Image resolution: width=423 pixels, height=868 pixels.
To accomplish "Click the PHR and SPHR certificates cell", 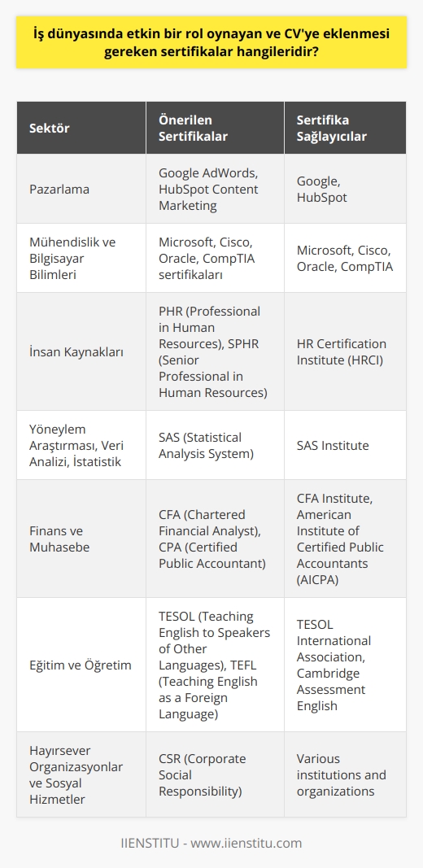I will coord(215,351).
